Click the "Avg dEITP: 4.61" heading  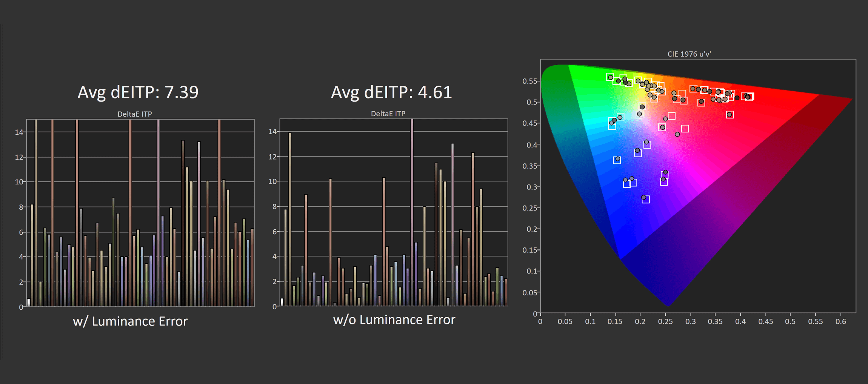tap(391, 92)
